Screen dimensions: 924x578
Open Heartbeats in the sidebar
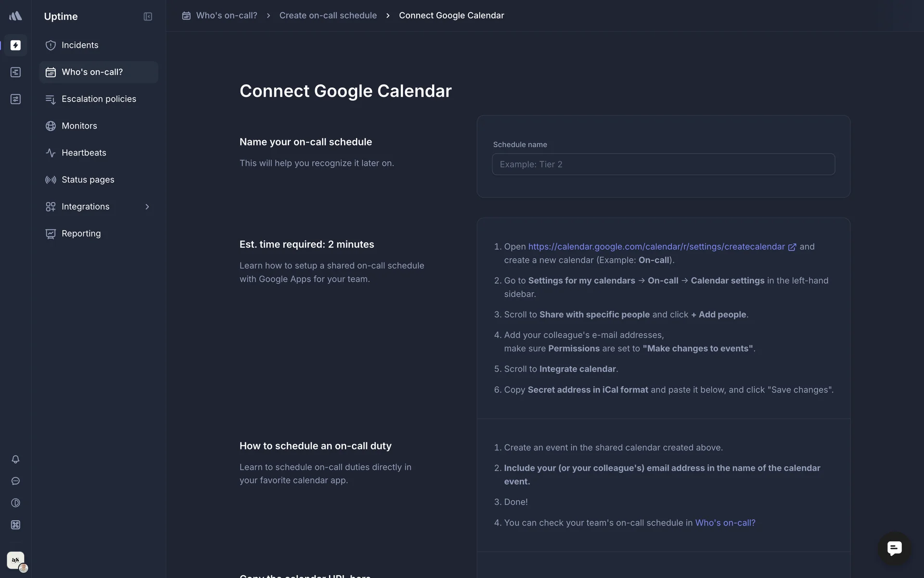click(84, 153)
